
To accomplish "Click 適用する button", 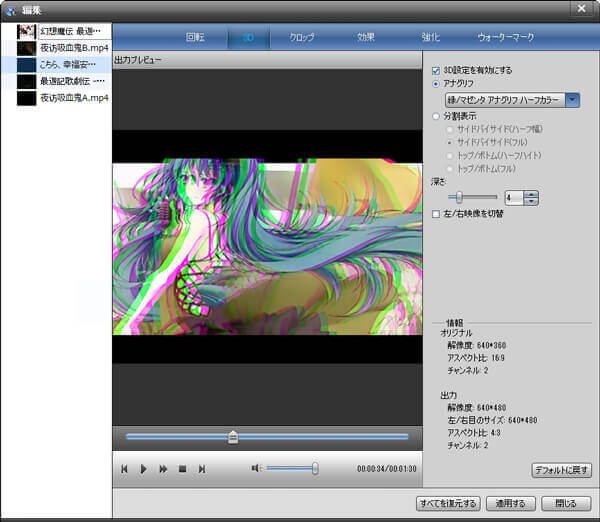I will point(510,504).
